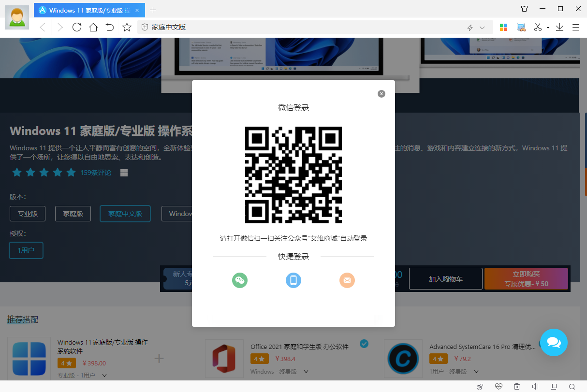Choose mobile phone quick login icon
587x392 pixels.
coord(293,280)
